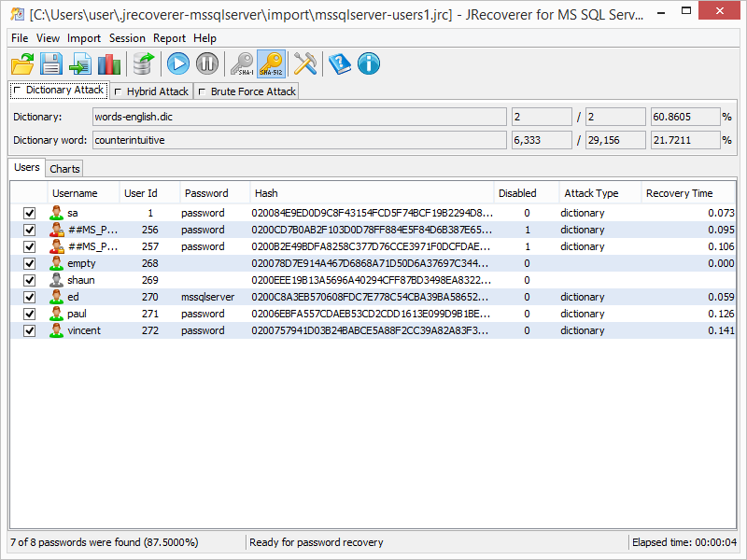Import a file using the green arrow document icon

(80, 63)
